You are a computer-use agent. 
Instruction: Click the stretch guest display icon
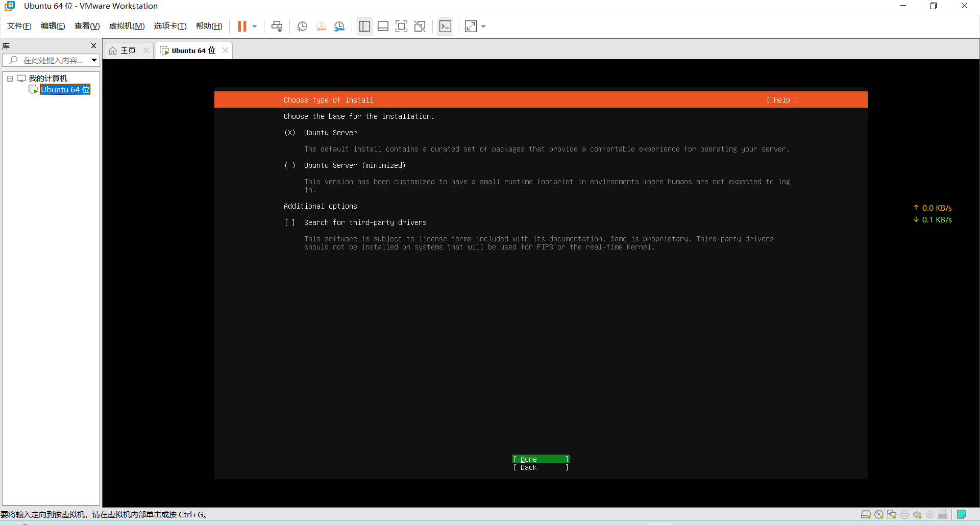(471, 27)
